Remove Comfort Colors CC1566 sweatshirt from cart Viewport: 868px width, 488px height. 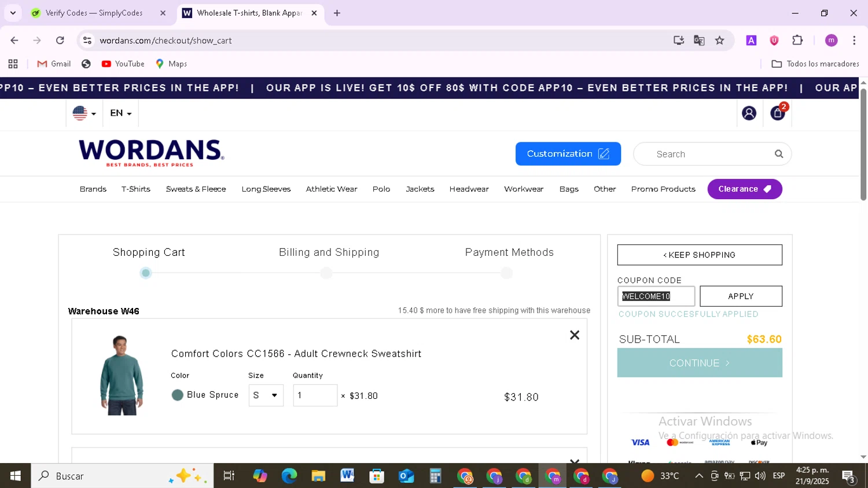click(x=575, y=335)
